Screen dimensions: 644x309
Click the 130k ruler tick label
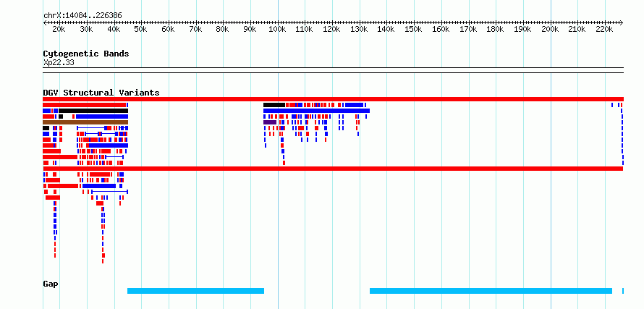(x=359, y=30)
